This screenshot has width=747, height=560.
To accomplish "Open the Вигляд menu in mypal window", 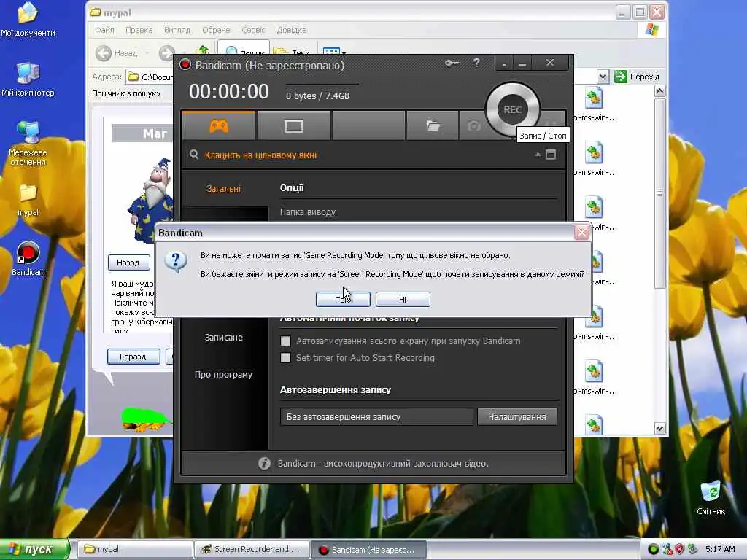I will pos(177,30).
